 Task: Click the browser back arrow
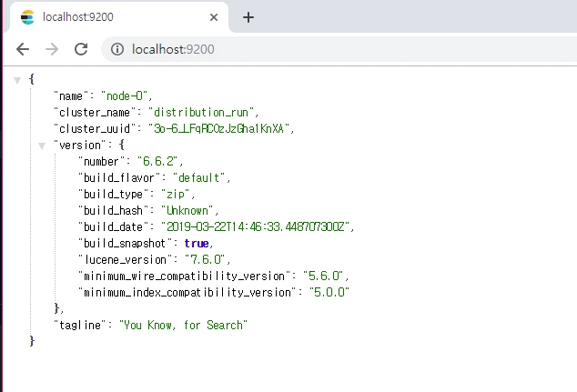(x=23, y=49)
